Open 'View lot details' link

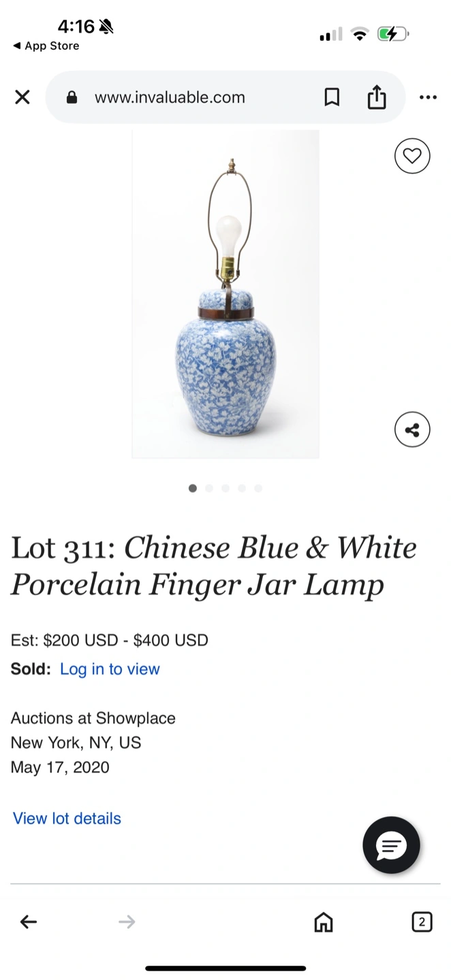[67, 818]
